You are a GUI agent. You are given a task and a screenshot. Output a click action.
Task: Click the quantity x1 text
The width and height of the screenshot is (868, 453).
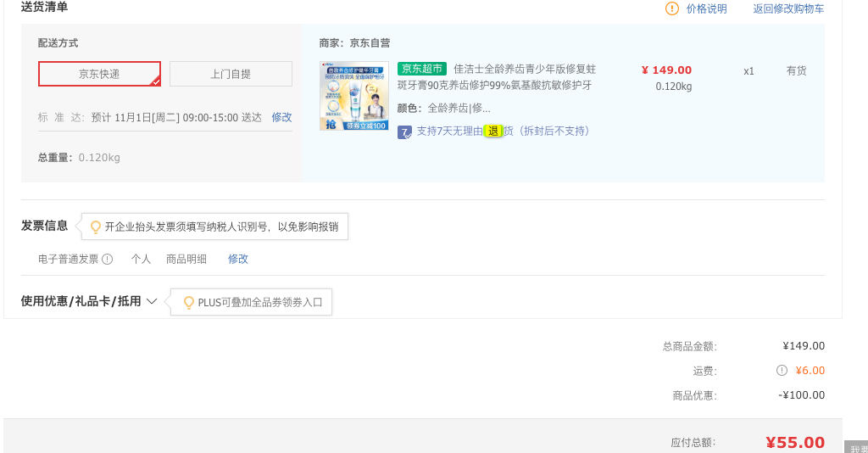coord(748,71)
